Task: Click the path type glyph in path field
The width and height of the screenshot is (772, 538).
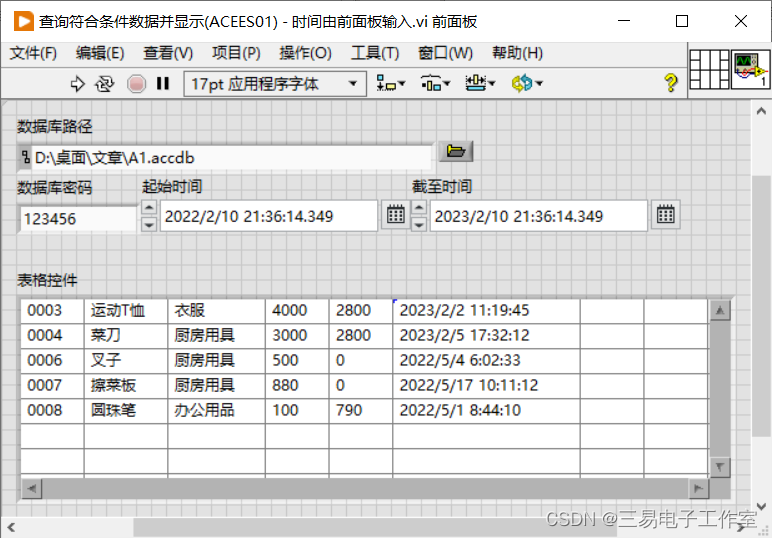Action: tap(25, 158)
